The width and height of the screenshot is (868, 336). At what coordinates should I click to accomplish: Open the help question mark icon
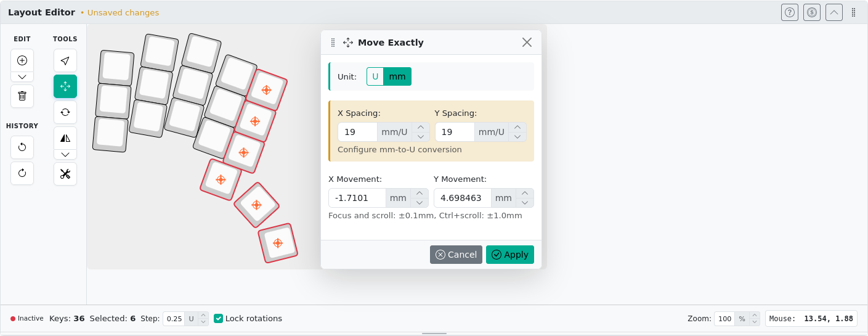tap(790, 12)
